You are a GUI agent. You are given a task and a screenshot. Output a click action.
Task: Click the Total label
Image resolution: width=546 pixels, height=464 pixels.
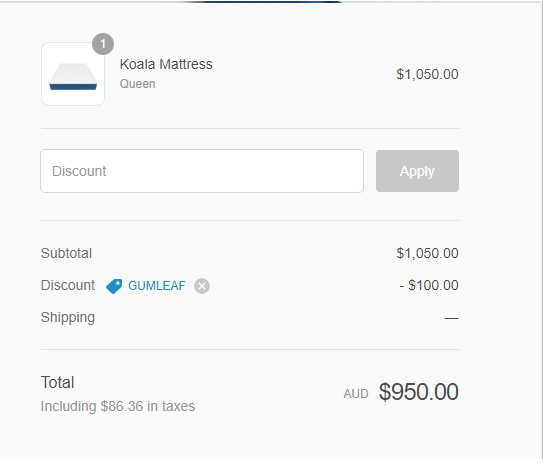[57, 383]
